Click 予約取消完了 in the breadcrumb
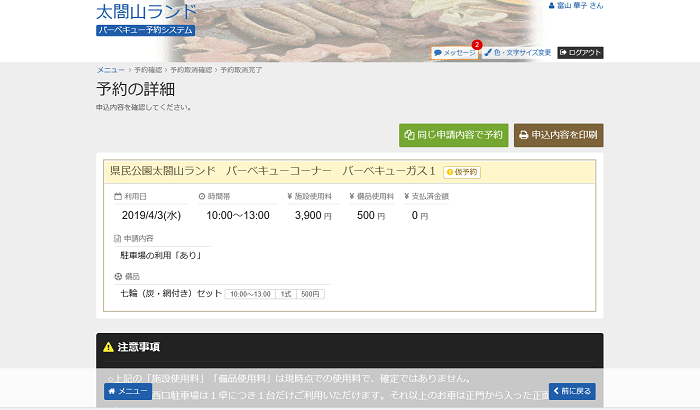 [241, 70]
